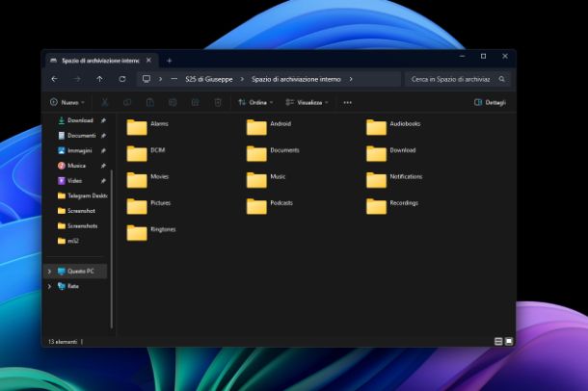
Task: Click the Cerca in Spazio di archiviazione search box
Action: [457, 79]
